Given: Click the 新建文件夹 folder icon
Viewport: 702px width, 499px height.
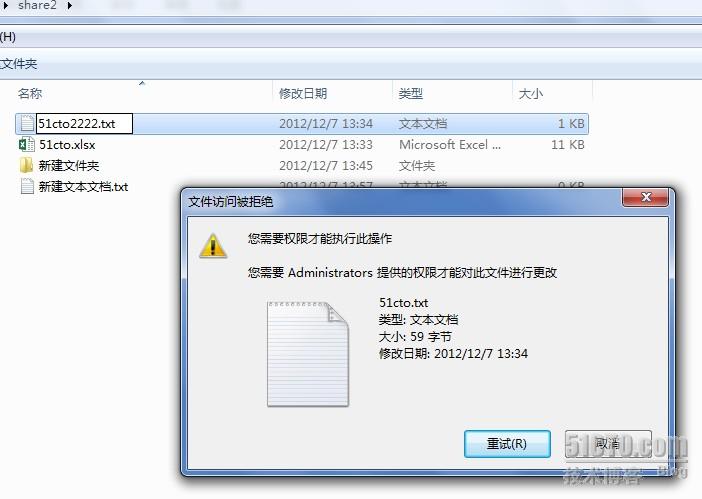Looking at the screenshot, I should point(26,166).
